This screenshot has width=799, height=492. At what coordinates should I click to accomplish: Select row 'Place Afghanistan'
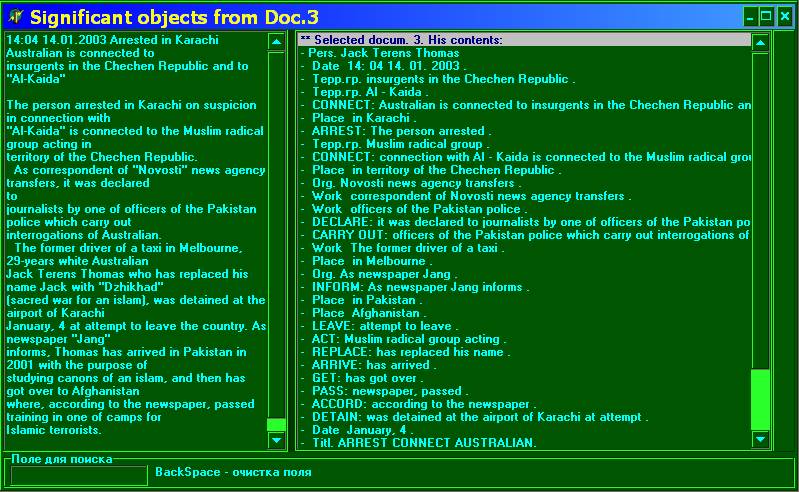tap(524, 313)
